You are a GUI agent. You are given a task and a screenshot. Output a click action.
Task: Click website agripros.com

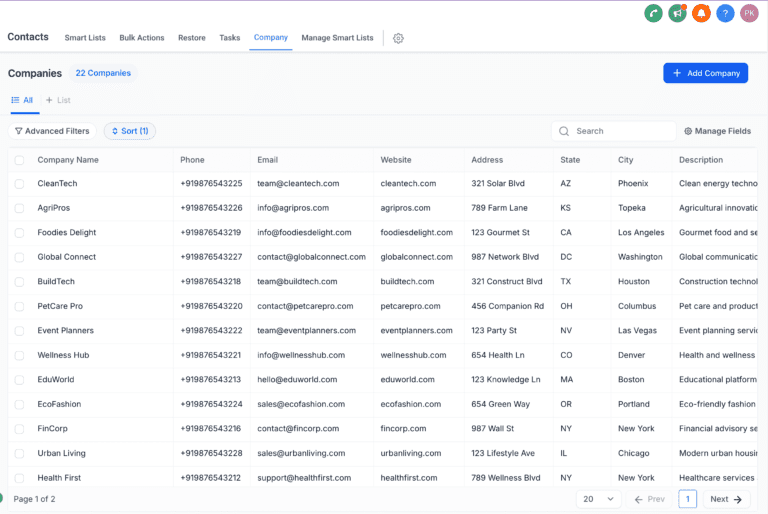tap(406, 208)
